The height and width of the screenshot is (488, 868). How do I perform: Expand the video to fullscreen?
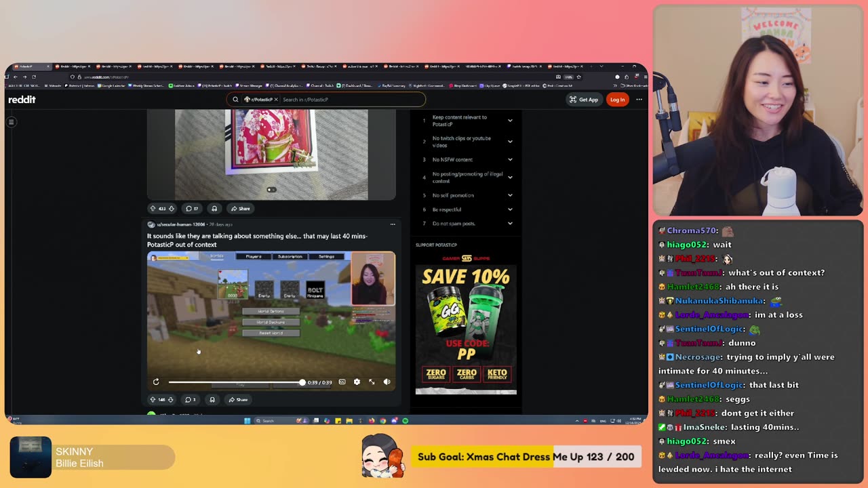tap(372, 382)
